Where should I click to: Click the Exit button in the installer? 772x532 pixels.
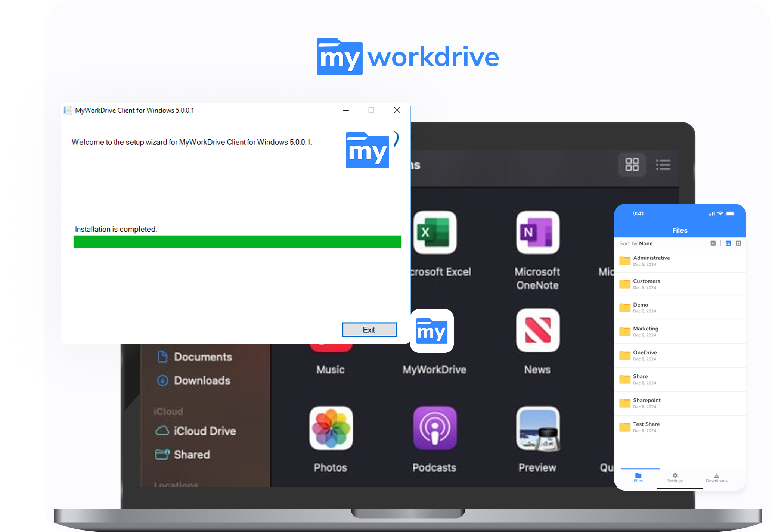(x=369, y=330)
